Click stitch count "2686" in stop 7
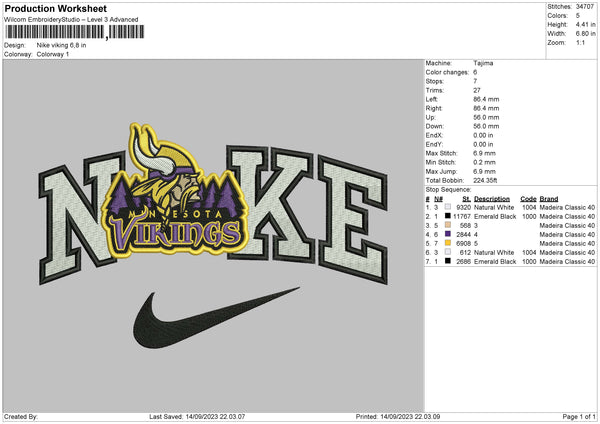 click(x=463, y=262)
